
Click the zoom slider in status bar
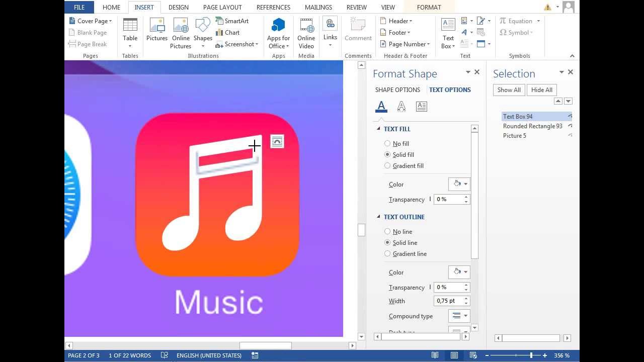coord(531,355)
